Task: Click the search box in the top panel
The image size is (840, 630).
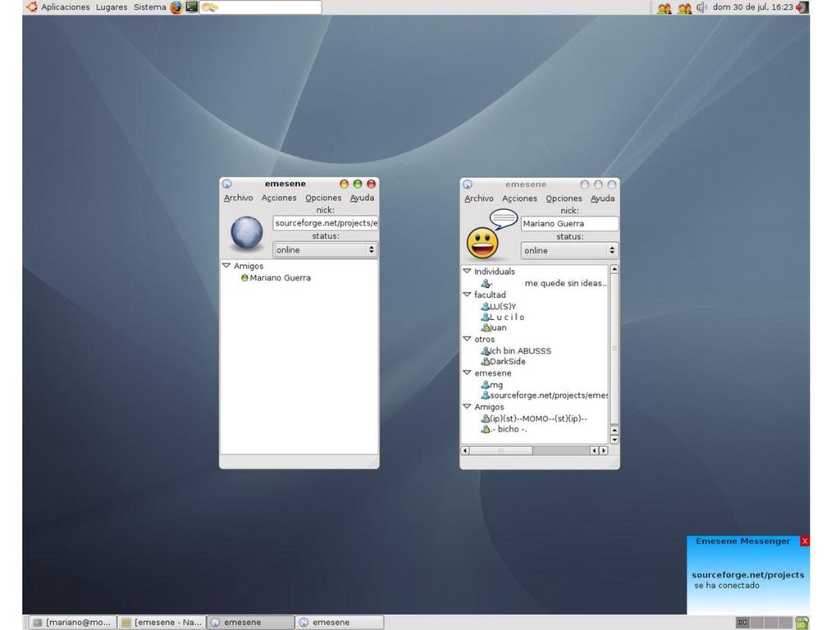Action: [261, 7]
